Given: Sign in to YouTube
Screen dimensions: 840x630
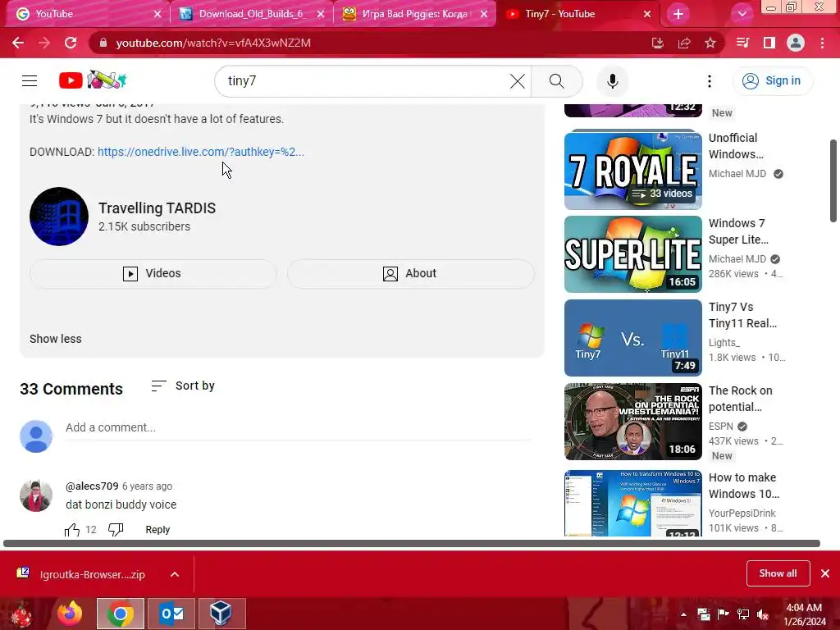Looking at the screenshot, I should click(772, 81).
